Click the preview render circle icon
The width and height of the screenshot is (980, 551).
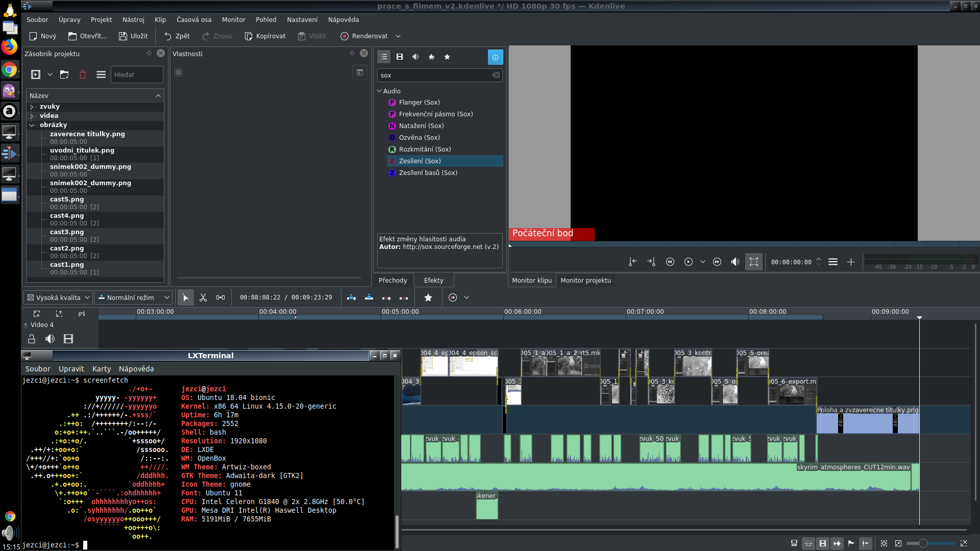tap(453, 297)
